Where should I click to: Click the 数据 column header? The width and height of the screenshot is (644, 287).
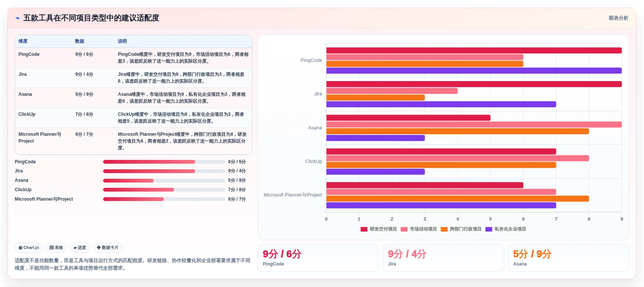pyautogui.click(x=80, y=41)
